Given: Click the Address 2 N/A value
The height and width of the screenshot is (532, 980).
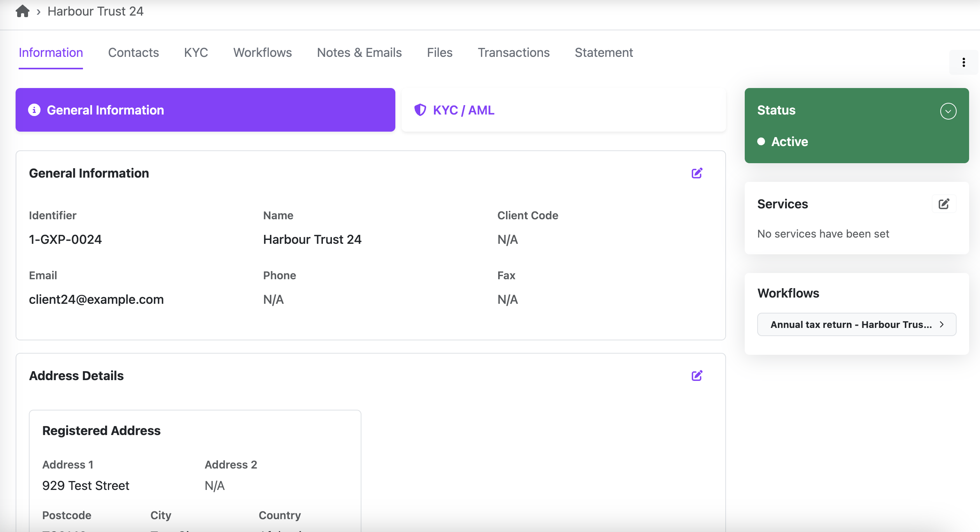Looking at the screenshot, I should pyautogui.click(x=215, y=486).
